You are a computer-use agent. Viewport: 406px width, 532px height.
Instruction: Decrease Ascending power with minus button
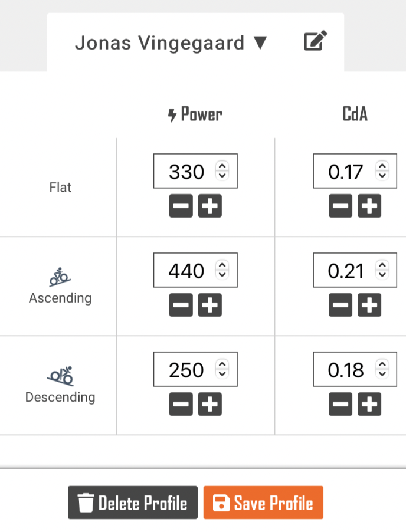tap(181, 305)
